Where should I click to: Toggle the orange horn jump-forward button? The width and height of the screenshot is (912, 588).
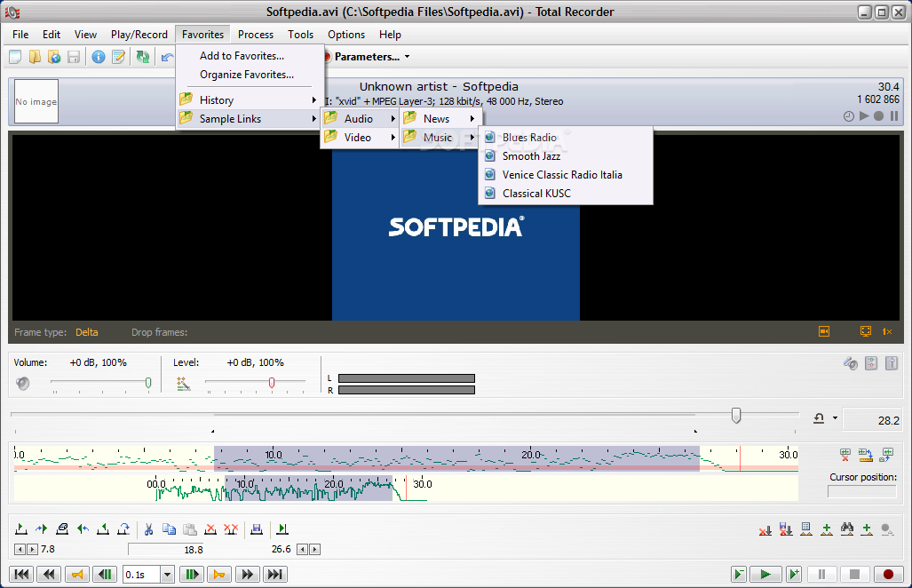[218, 575]
